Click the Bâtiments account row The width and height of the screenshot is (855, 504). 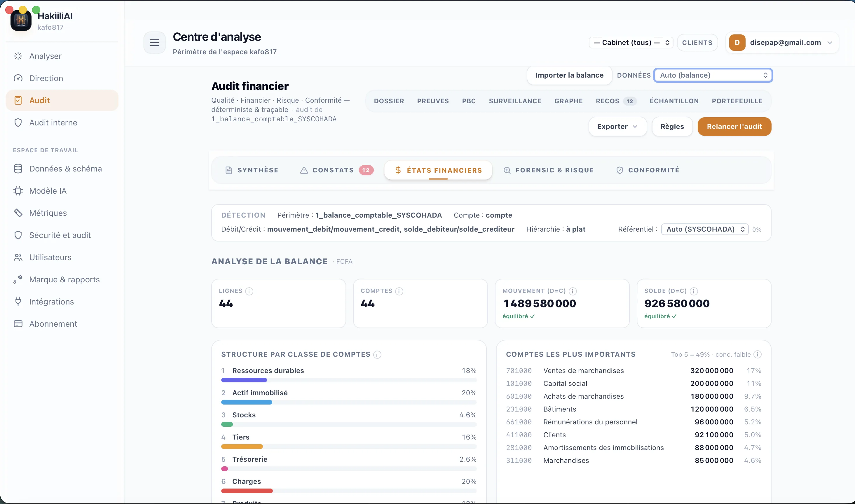coord(634,409)
